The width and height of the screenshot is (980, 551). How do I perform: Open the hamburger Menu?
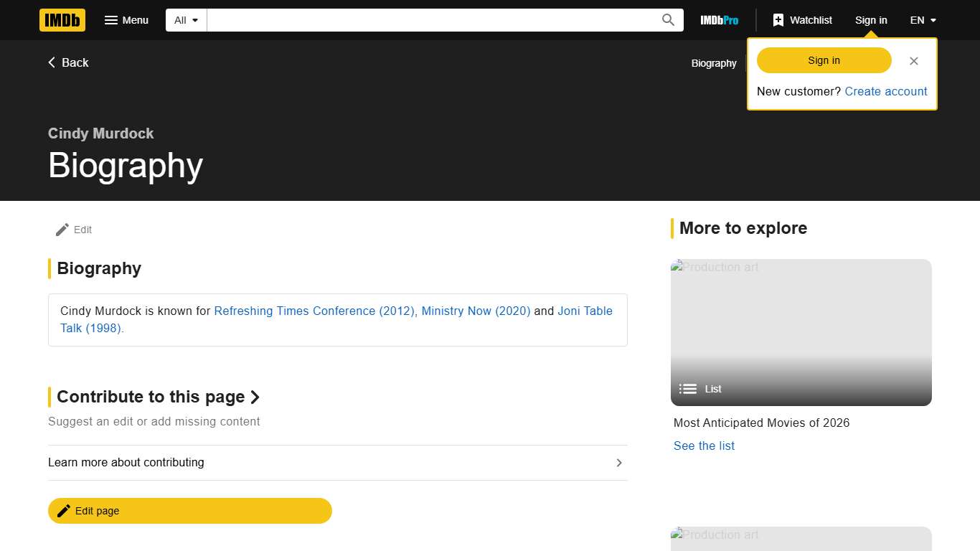(x=126, y=20)
